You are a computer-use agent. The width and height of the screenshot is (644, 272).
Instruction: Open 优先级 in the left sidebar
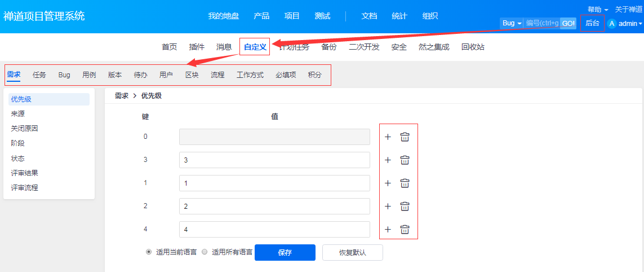tap(49, 99)
